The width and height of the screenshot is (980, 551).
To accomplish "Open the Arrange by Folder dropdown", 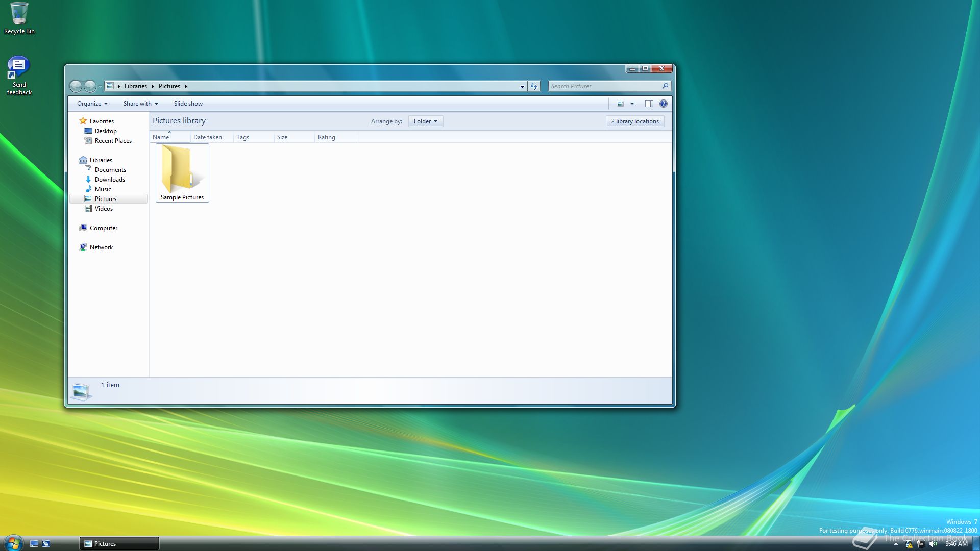I will [425, 121].
